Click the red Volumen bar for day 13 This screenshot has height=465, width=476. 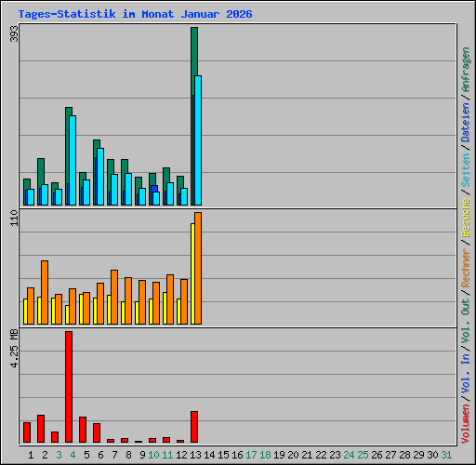tap(194, 427)
